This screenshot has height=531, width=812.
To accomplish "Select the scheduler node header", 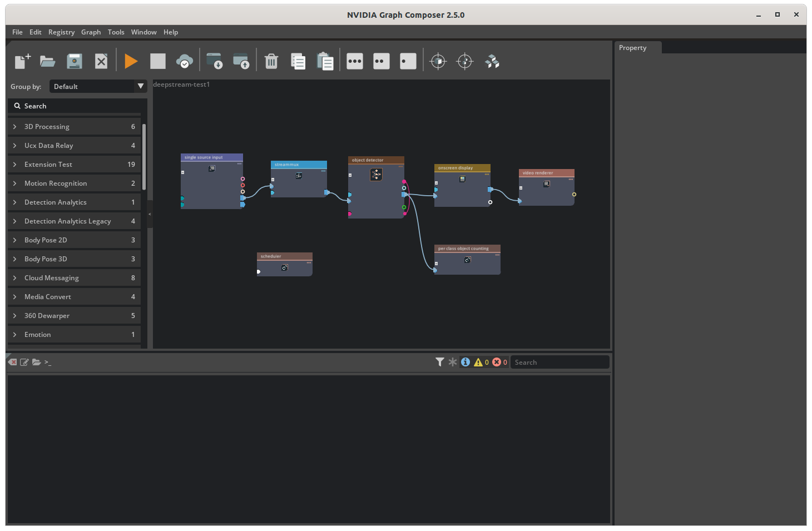I will (285, 256).
